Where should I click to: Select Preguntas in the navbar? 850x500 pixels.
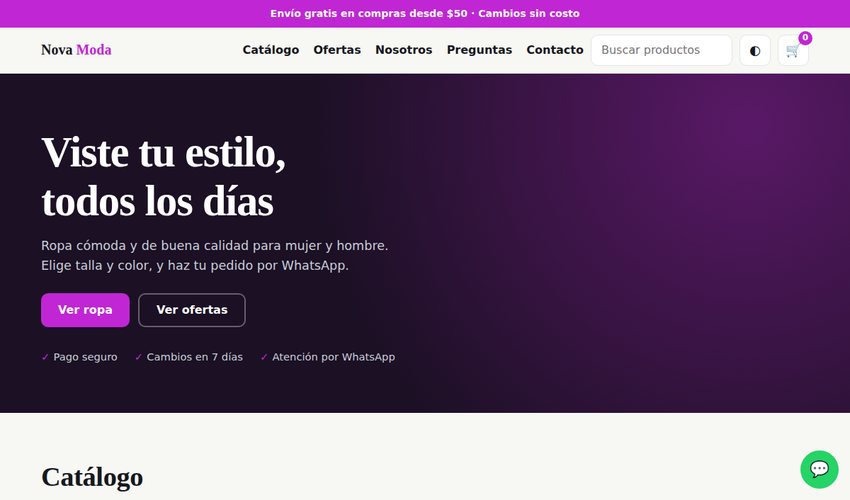tap(479, 50)
